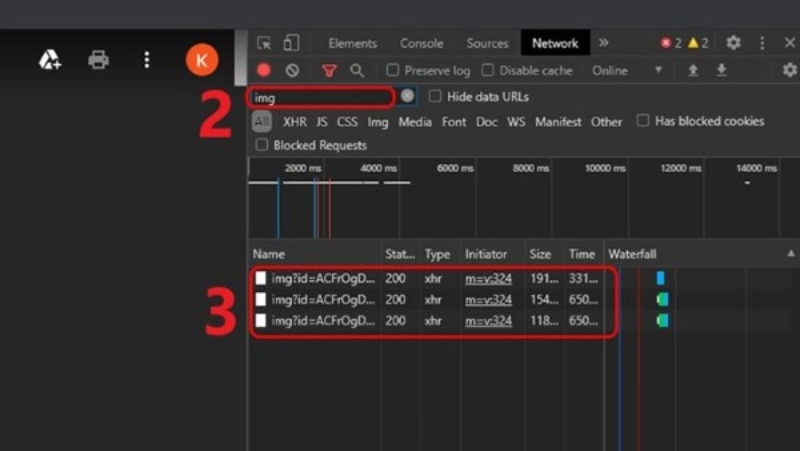Check the Blocked Requests box

coord(262,145)
